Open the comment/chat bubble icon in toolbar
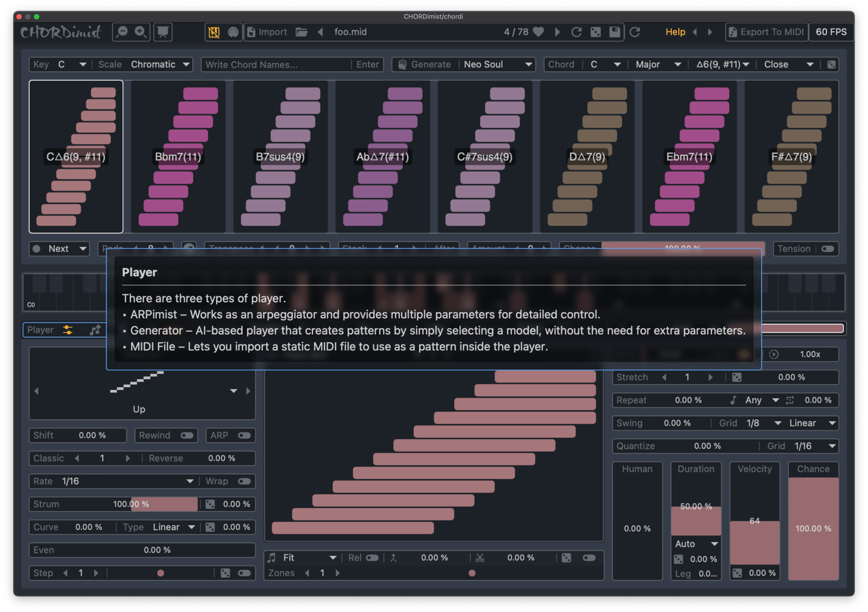This screenshot has height=612, width=868. [x=163, y=32]
